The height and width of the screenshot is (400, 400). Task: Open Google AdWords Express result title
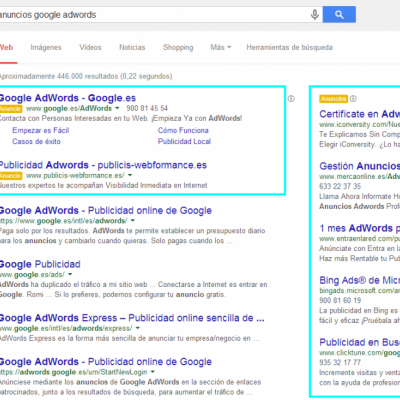(132, 318)
